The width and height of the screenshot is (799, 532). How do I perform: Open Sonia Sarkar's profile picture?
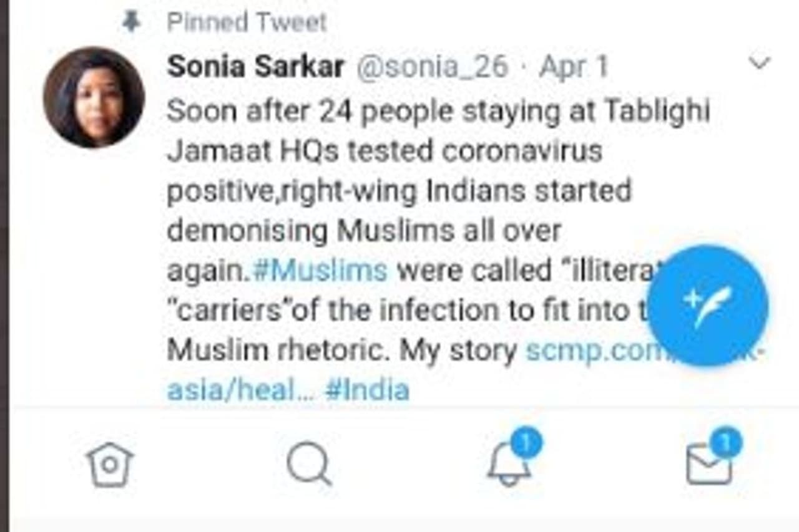94,98
